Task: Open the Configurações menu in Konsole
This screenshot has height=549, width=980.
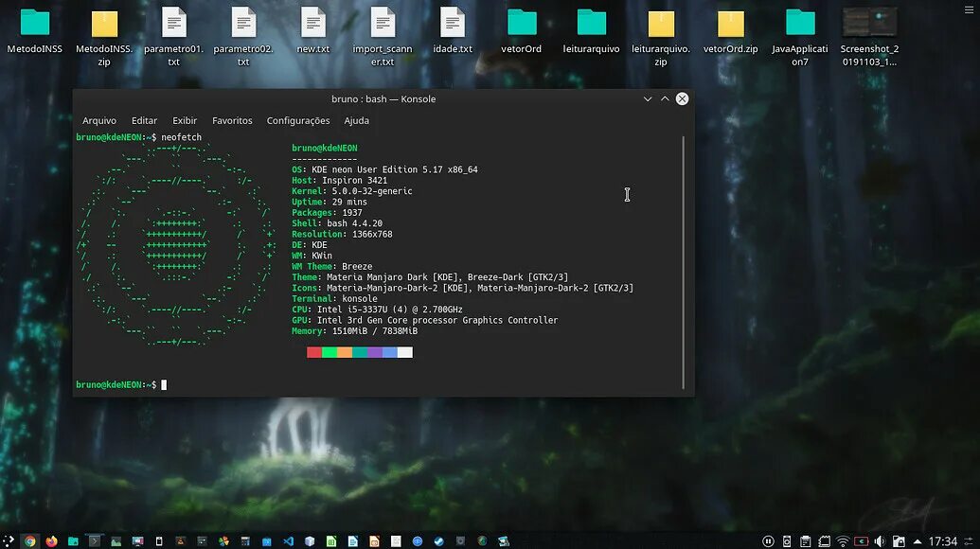Action: click(x=298, y=120)
